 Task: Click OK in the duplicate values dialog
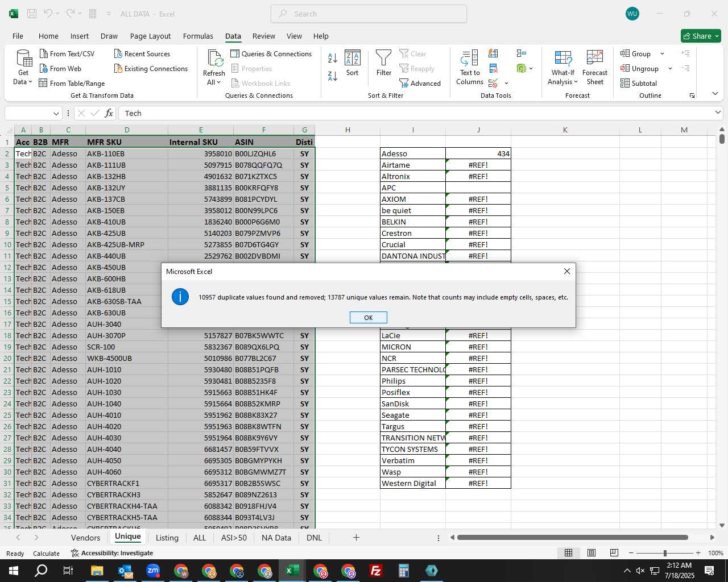click(x=368, y=318)
